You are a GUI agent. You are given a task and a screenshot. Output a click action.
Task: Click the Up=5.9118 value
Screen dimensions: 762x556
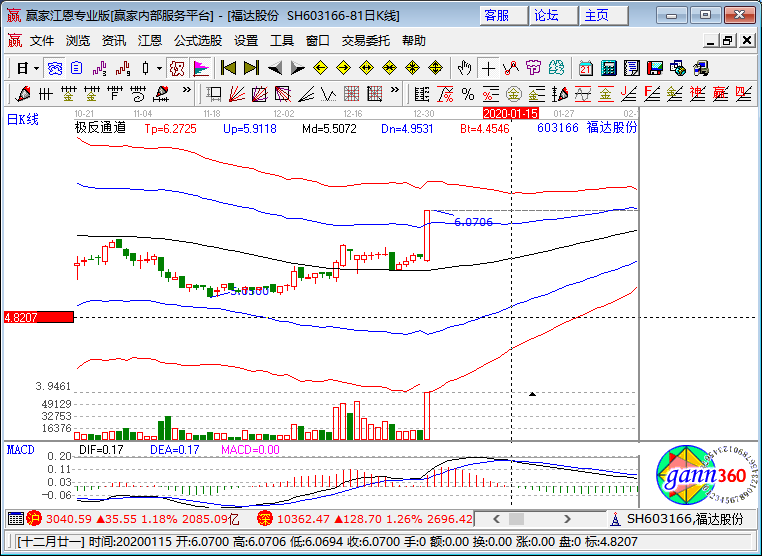tap(250, 129)
